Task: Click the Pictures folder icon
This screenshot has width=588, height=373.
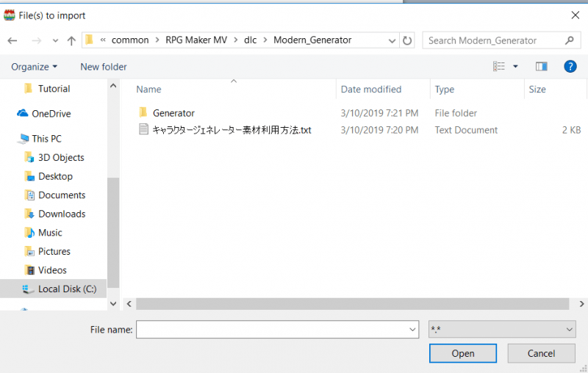Action: (x=29, y=251)
